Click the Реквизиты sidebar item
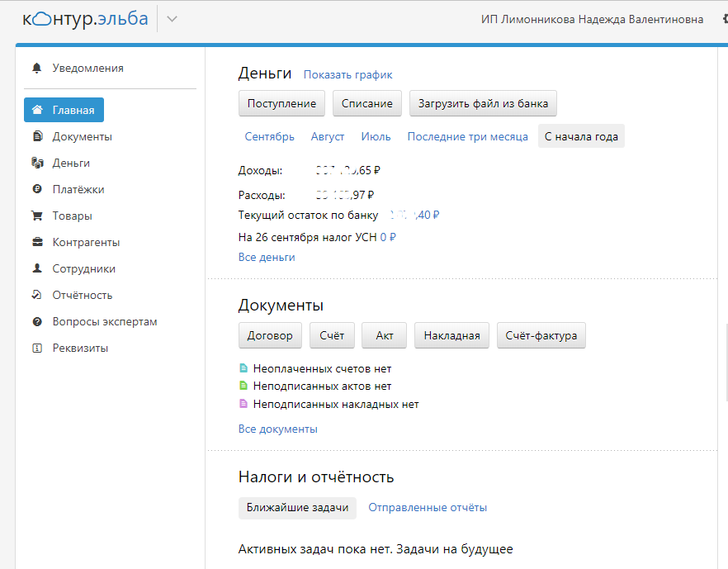This screenshot has height=569, width=728. point(80,348)
